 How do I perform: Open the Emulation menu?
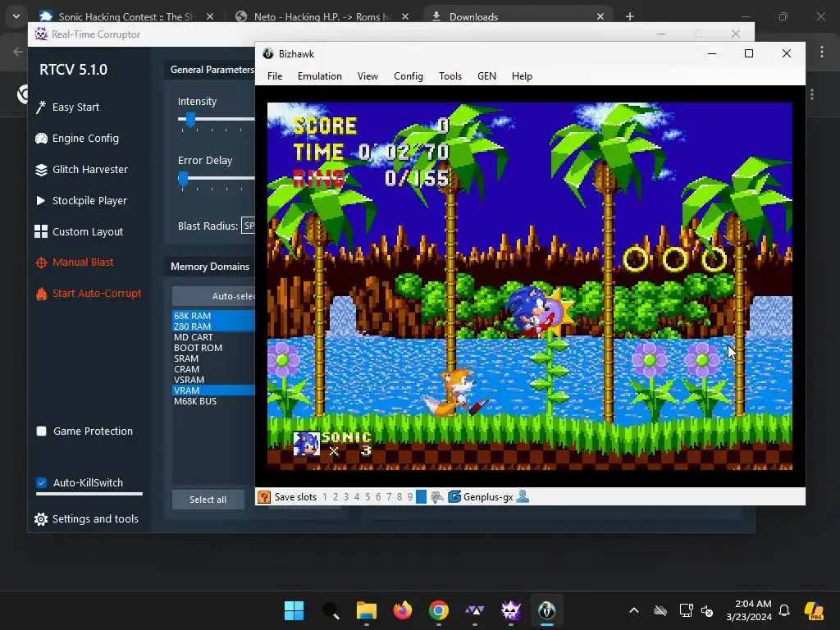(x=320, y=76)
